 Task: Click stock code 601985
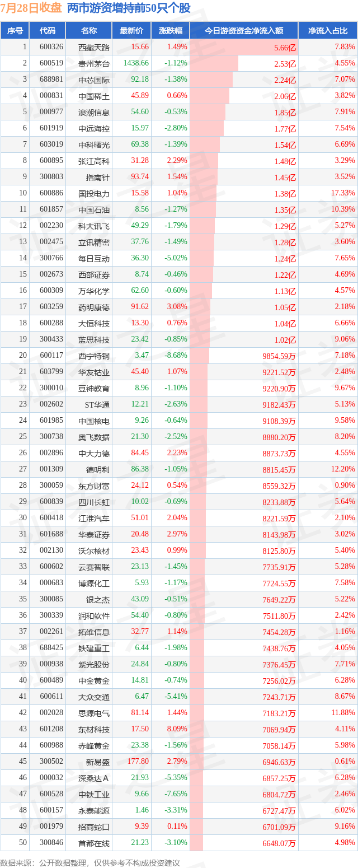[51, 421]
